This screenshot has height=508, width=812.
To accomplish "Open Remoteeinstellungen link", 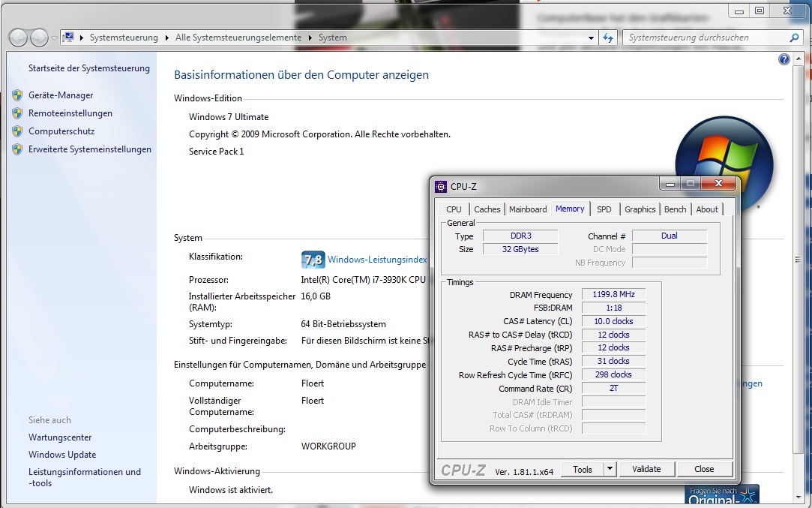I will (x=70, y=113).
